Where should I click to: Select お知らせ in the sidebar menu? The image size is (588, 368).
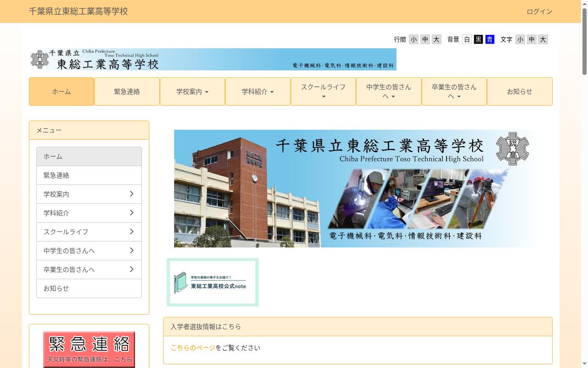coord(89,288)
